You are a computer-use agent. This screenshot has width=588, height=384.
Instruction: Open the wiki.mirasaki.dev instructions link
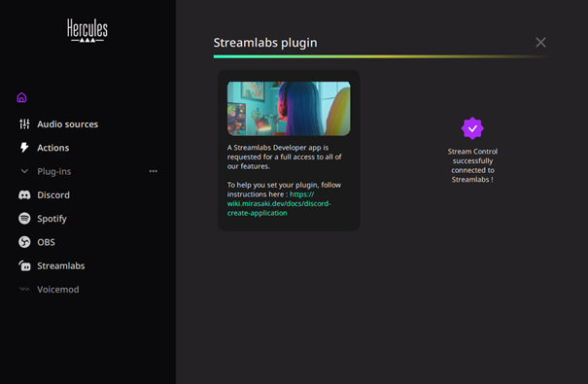point(279,203)
